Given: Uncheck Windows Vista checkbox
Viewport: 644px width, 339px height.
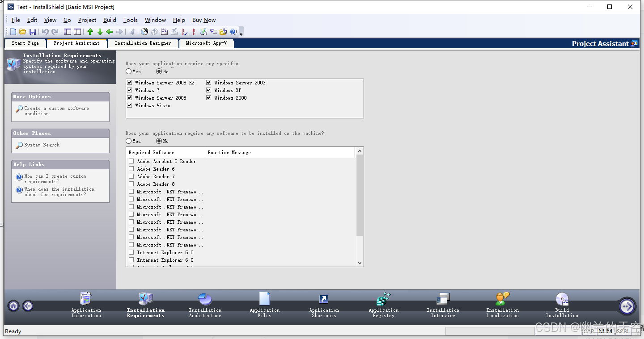Looking at the screenshot, I should (x=130, y=105).
